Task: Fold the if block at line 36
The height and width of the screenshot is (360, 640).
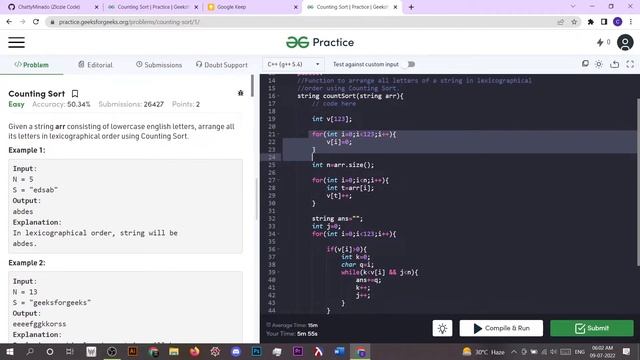Action: (279, 249)
